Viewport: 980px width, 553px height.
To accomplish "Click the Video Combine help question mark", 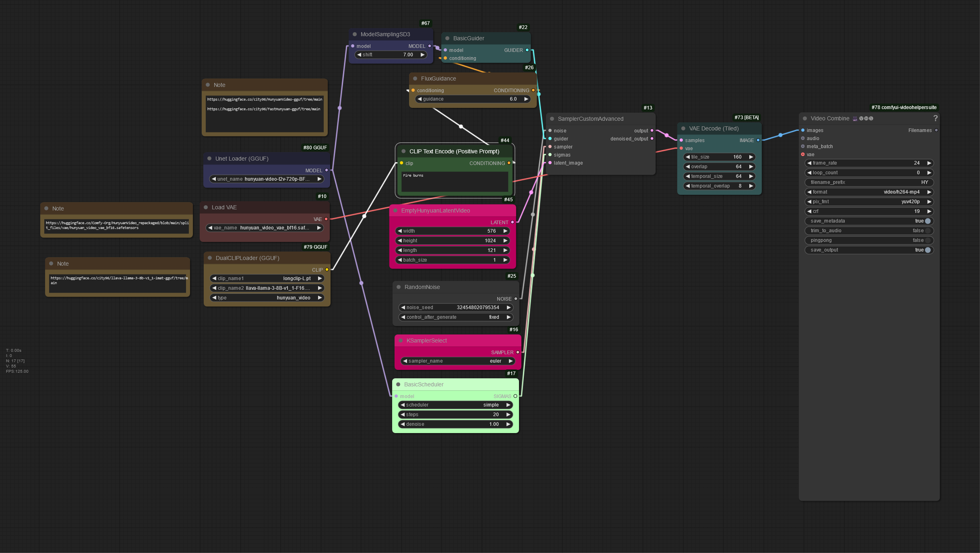I will tap(935, 118).
